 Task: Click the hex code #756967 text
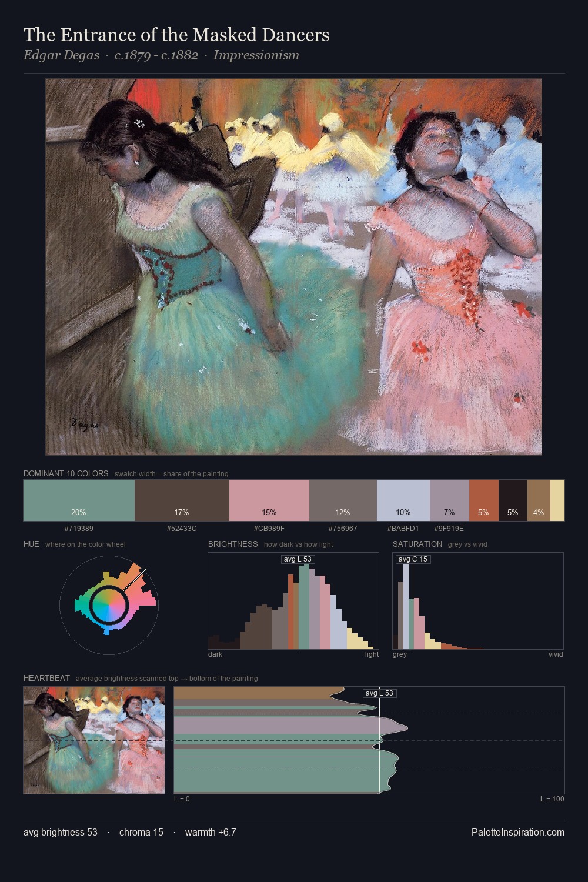pos(343,529)
